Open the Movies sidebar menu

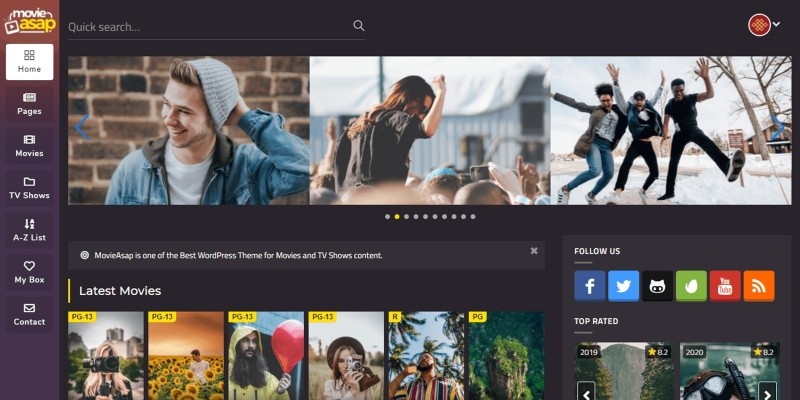(x=29, y=146)
